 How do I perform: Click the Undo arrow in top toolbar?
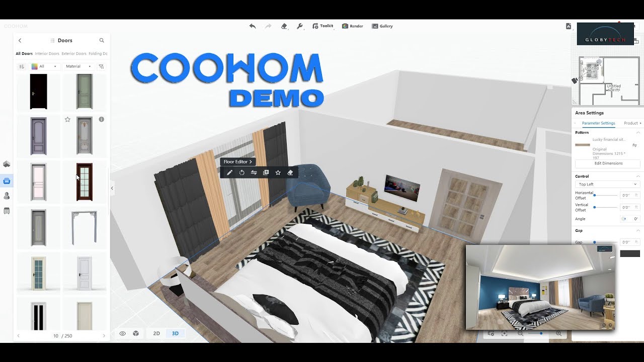[253, 26]
